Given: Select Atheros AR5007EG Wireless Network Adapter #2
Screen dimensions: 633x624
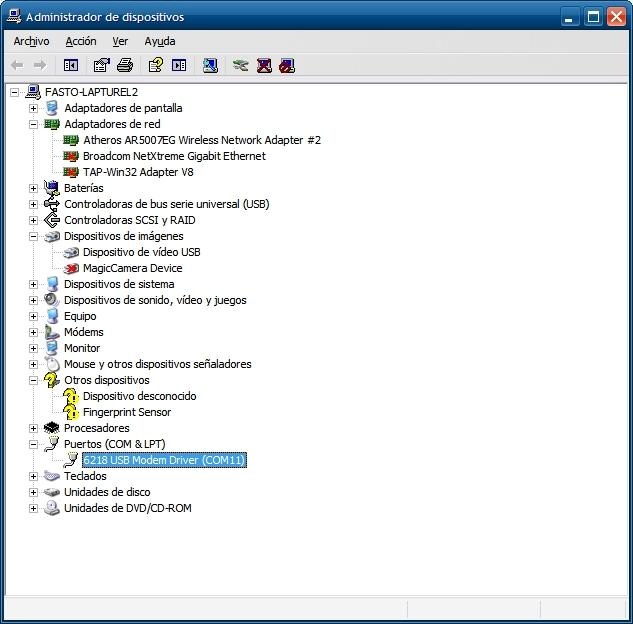Looking at the screenshot, I should pyautogui.click(x=202, y=140).
